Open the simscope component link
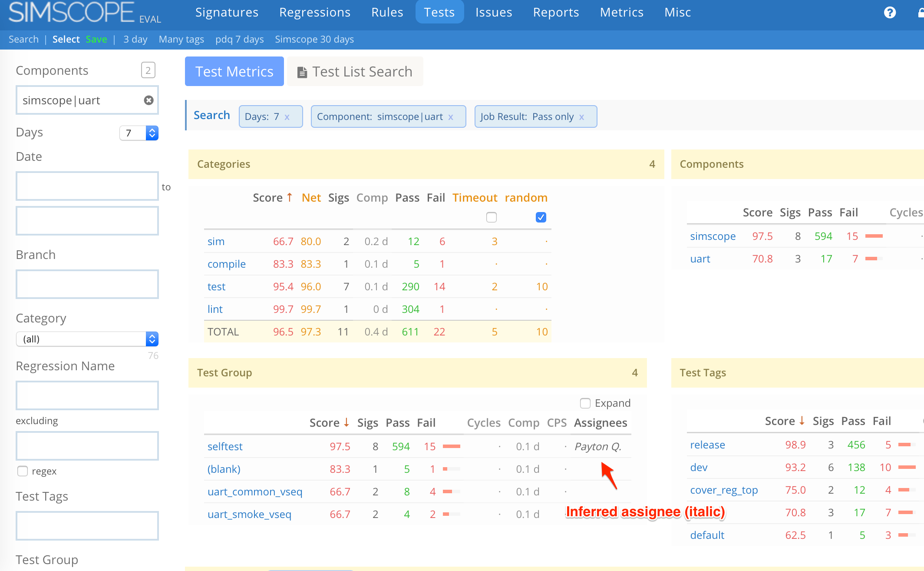Screen dimensions: 924x571 (713, 236)
